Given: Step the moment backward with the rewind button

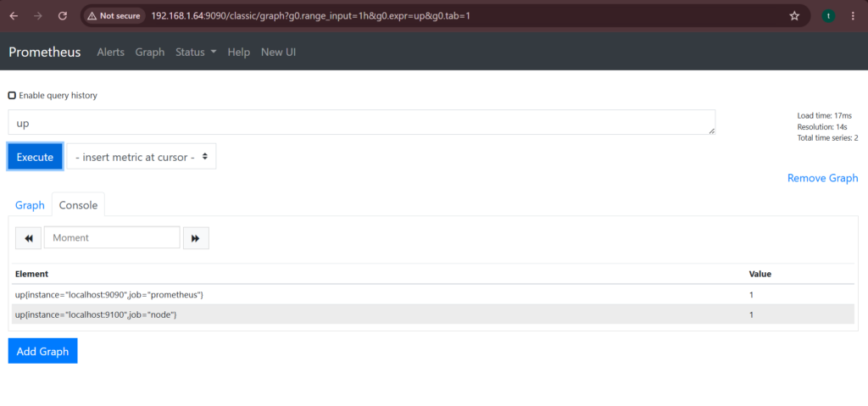Looking at the screenshot, I should pyautogui.click(x=28, y=238).
